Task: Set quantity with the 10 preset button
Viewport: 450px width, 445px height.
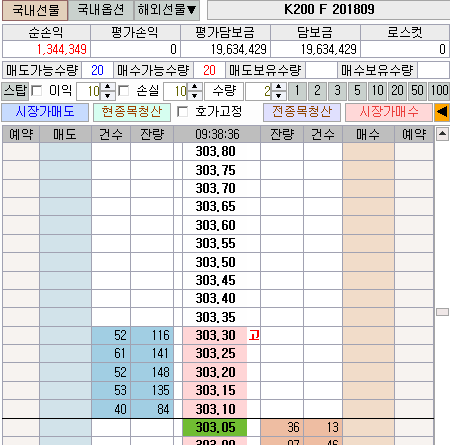Action: [377, 91]
